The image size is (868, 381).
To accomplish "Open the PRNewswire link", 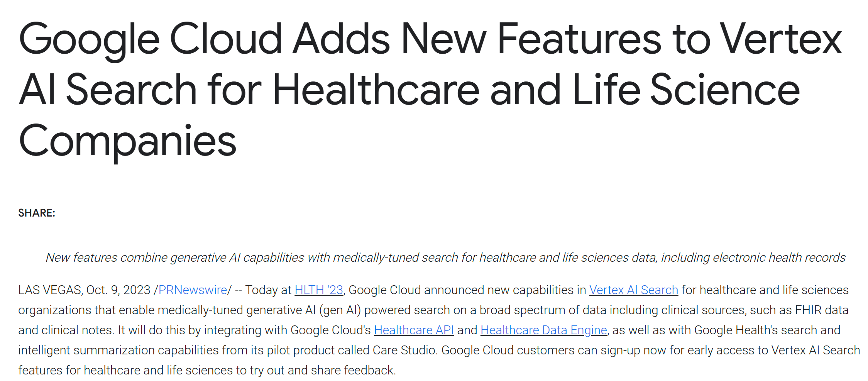I will pyautogui.click(x=193, y=290).
